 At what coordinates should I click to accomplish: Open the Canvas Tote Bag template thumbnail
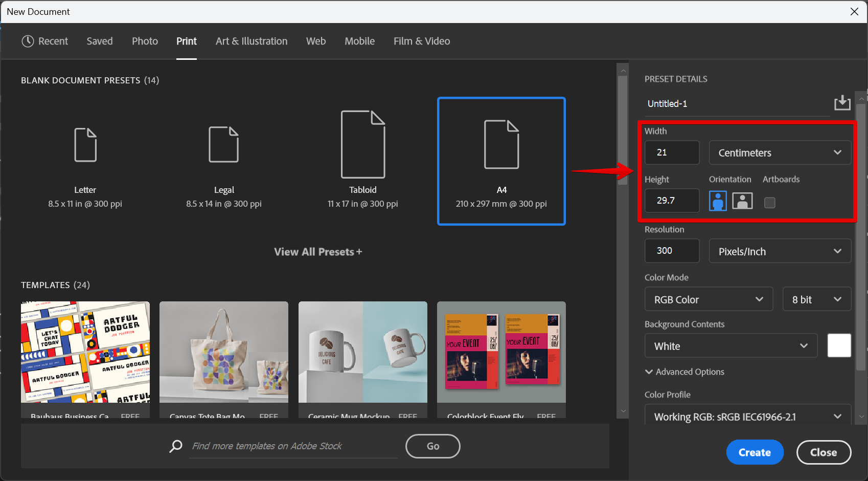[x=224, y=352]
